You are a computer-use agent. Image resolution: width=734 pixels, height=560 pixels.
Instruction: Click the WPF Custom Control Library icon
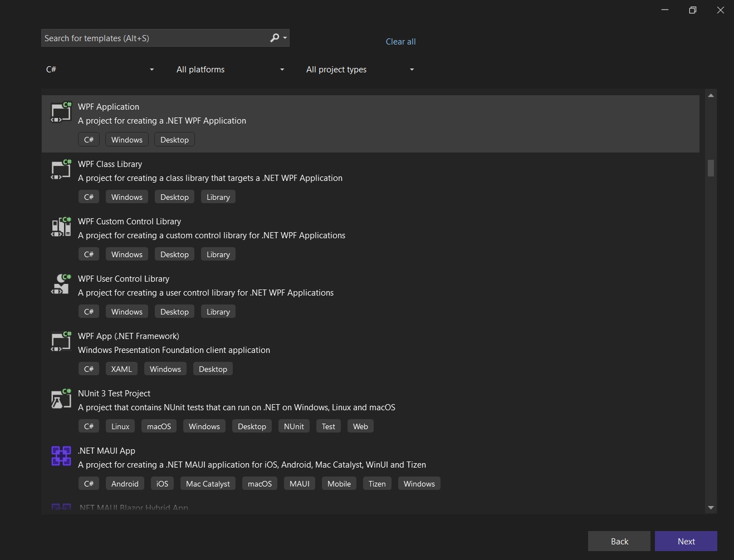(x=61, y=227)
